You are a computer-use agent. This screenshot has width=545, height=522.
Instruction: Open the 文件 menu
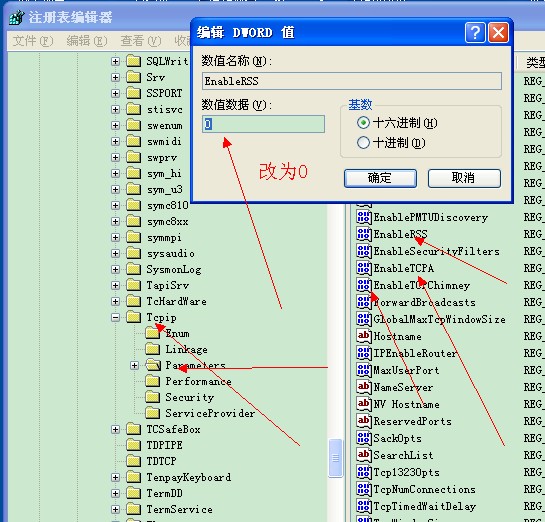point(33,41)
